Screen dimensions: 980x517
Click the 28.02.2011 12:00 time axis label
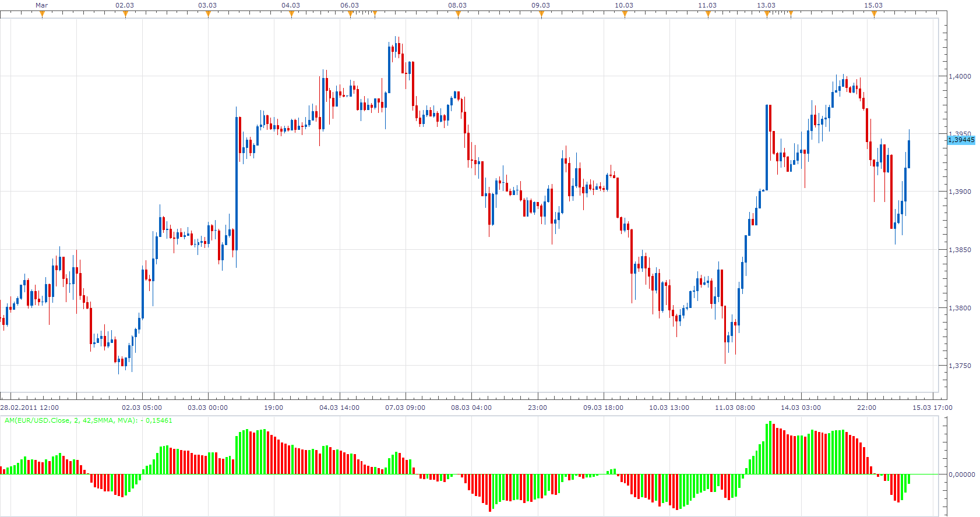(x=30, y=408)
